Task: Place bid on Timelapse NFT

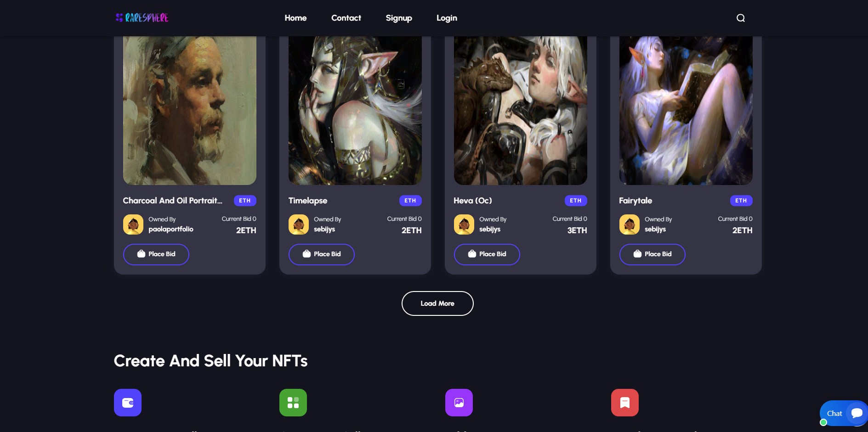Action: tap(322, 254)
